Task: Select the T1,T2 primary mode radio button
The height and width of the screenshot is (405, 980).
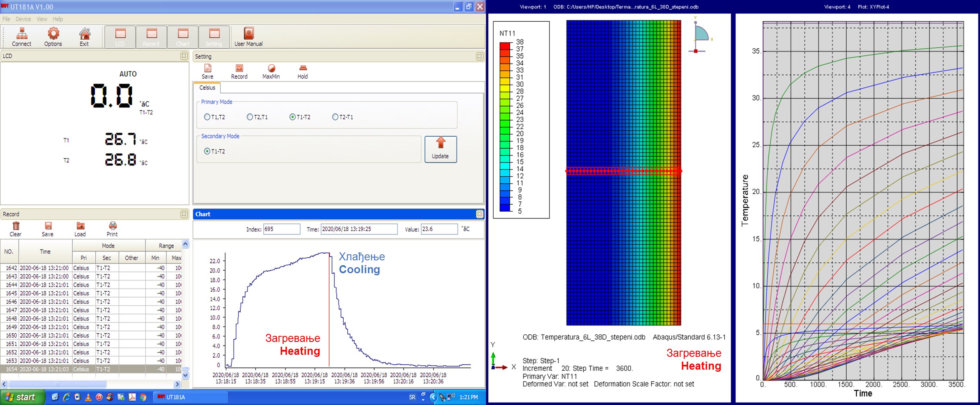Action: pyautogui.click(x=207, y=117)
